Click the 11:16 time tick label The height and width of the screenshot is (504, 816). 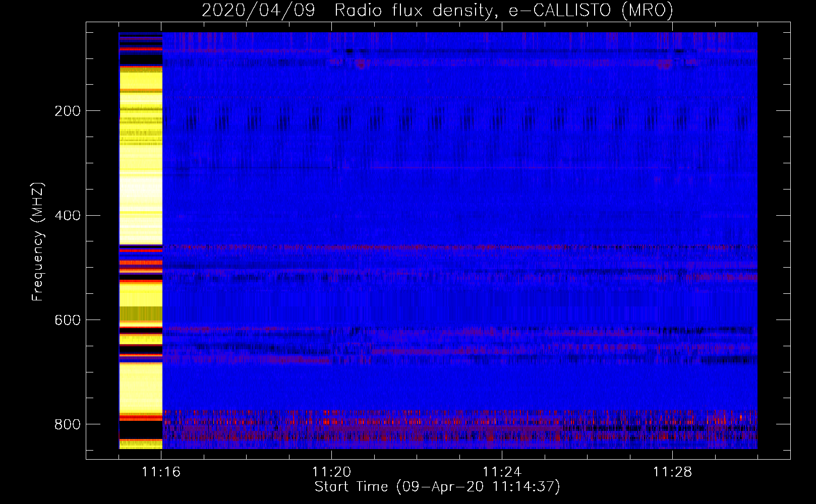(x=161, y=472)
